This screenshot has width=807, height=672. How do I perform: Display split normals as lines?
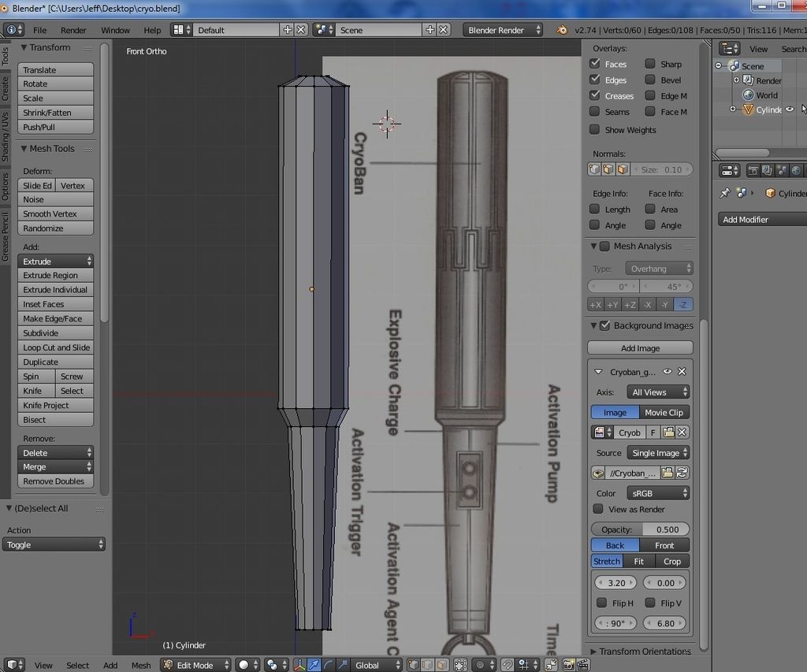[x=608, y=169]
